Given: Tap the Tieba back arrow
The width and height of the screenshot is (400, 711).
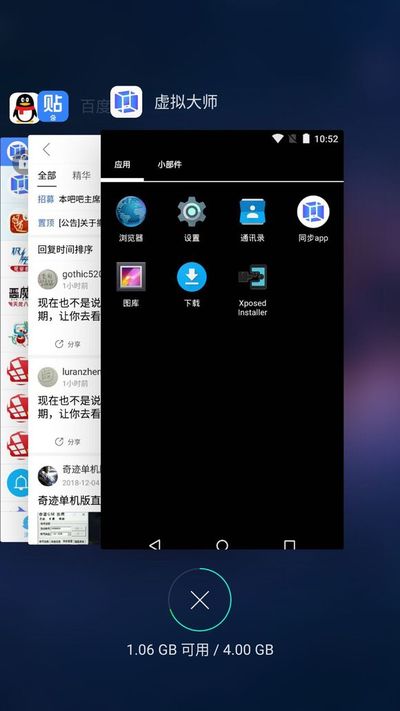Looking at the screenshot, I should [x=46, y=149].
